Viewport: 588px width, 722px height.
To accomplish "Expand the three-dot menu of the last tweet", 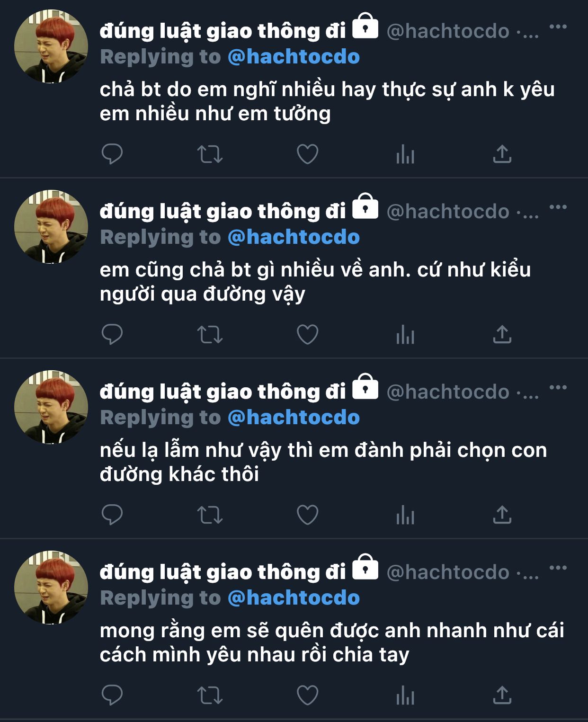I will [558, 568].
